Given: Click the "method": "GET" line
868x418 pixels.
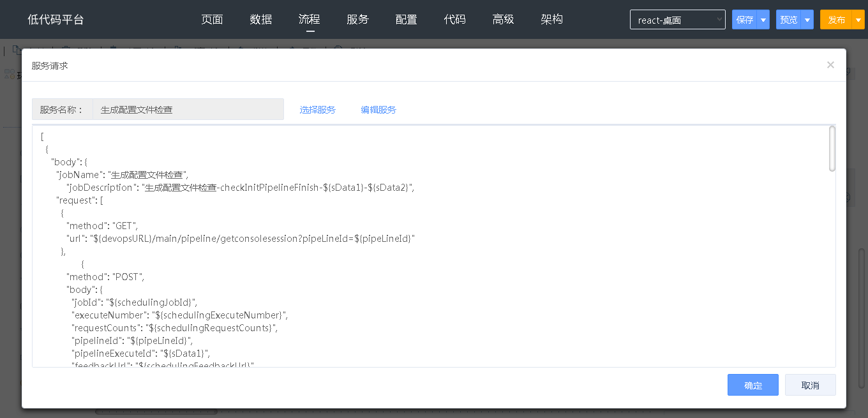Looking at the screenshot, I should click(x=102, y=225).
